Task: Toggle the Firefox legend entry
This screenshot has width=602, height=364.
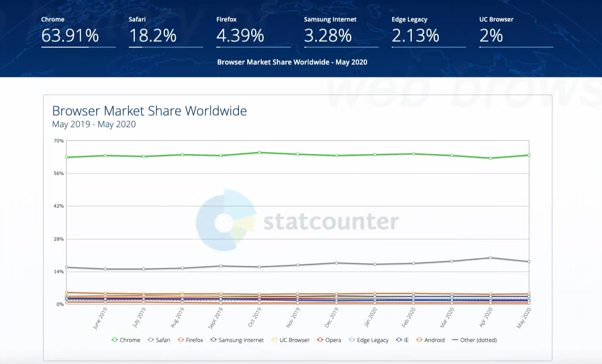Action: 190,340
